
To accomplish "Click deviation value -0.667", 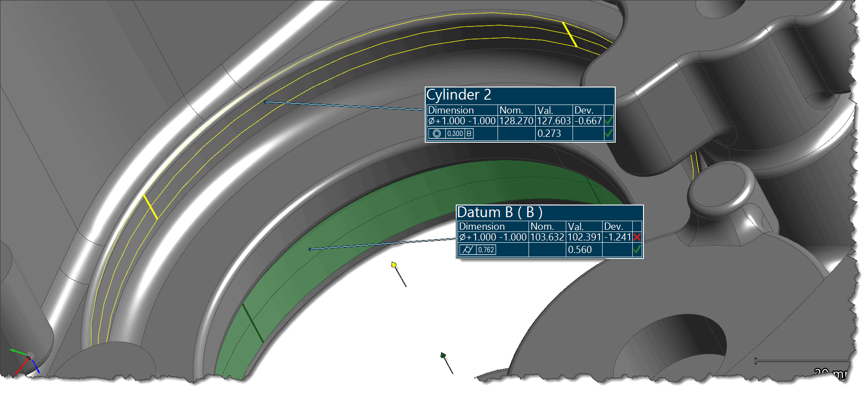I will coord(588,121).
